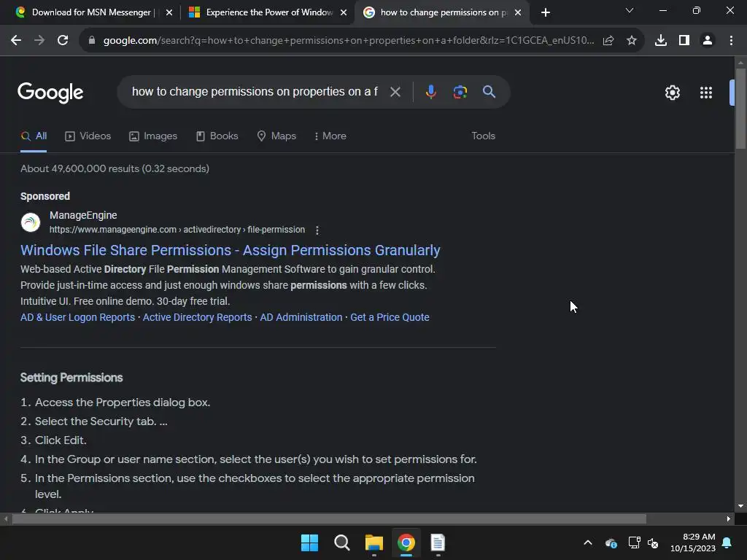Image resolution: width=747 pixels, height=560 pixels.
Task: Expand the More search filters menu
Action: pyautogui.click(x=330, y=136)
